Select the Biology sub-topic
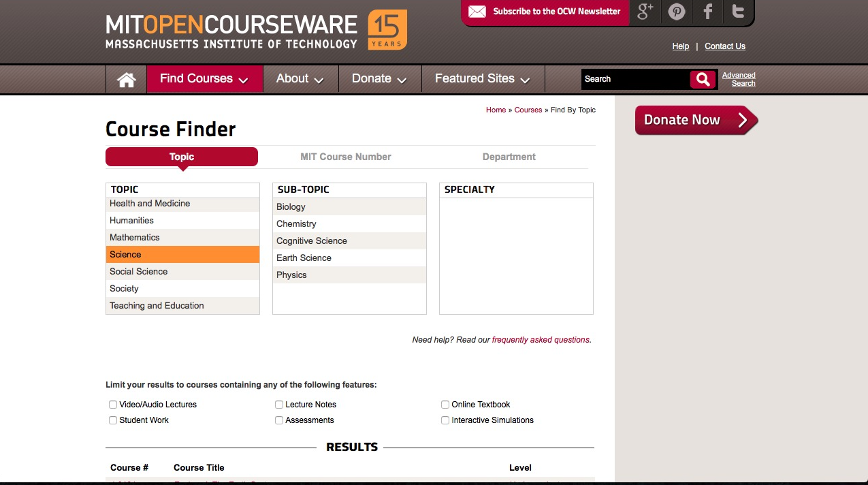 click(349, 207)
